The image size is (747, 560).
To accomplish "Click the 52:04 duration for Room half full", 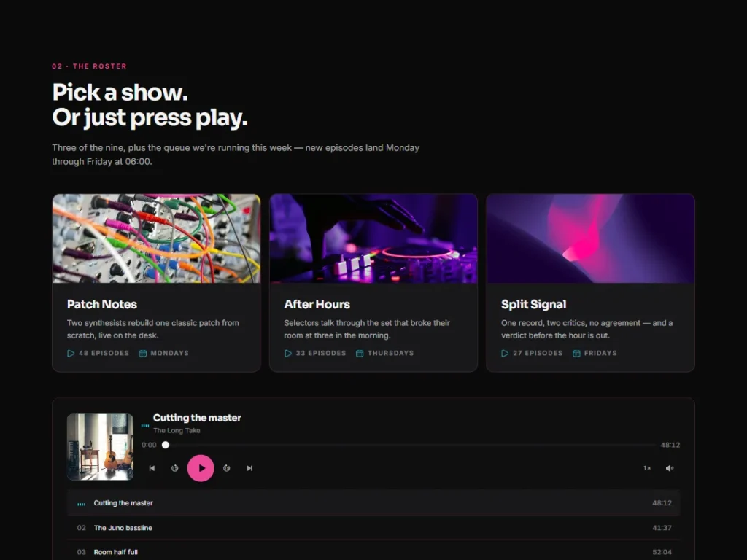I will [x=662, y=552].
